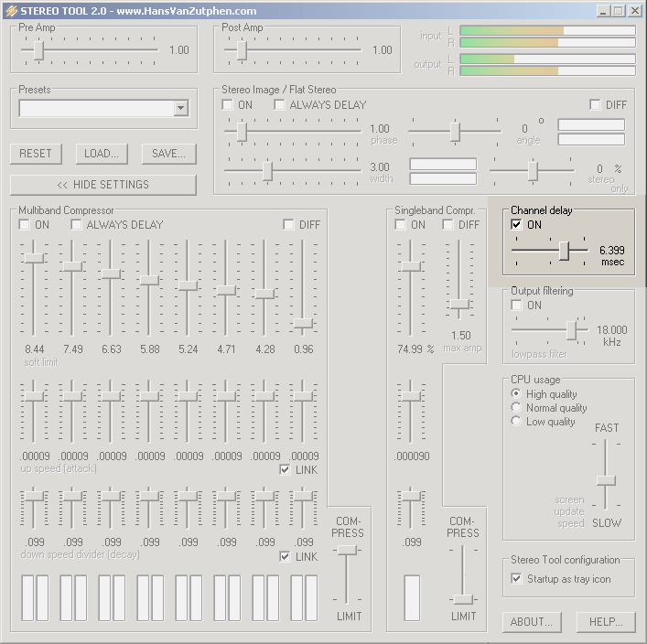This screenshot has height=644, width=647.
Task: Toggle Stereo Image ALWAYS DELAY checkbox
Action: (x=279, y=105)
